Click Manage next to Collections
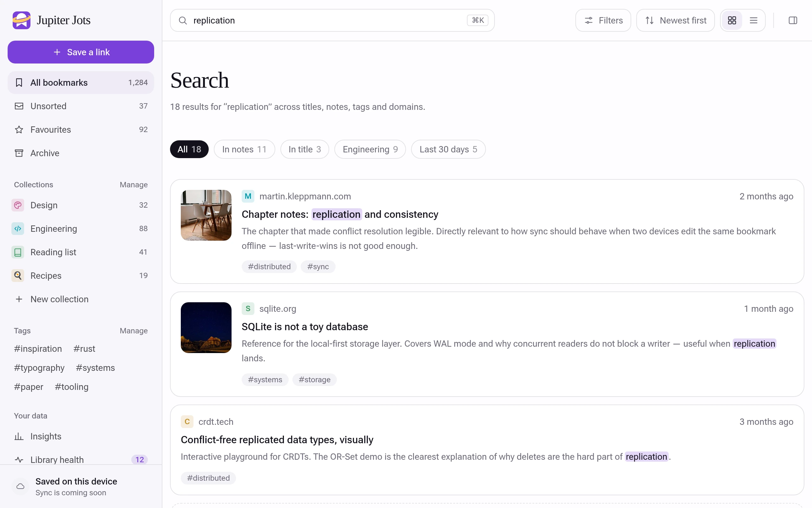 coord(134,185)
